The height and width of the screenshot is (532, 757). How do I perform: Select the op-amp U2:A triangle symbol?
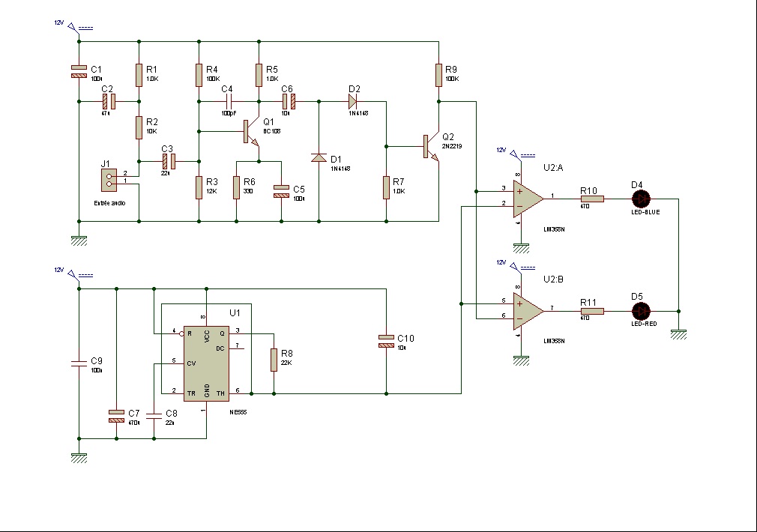pos(528,199)
